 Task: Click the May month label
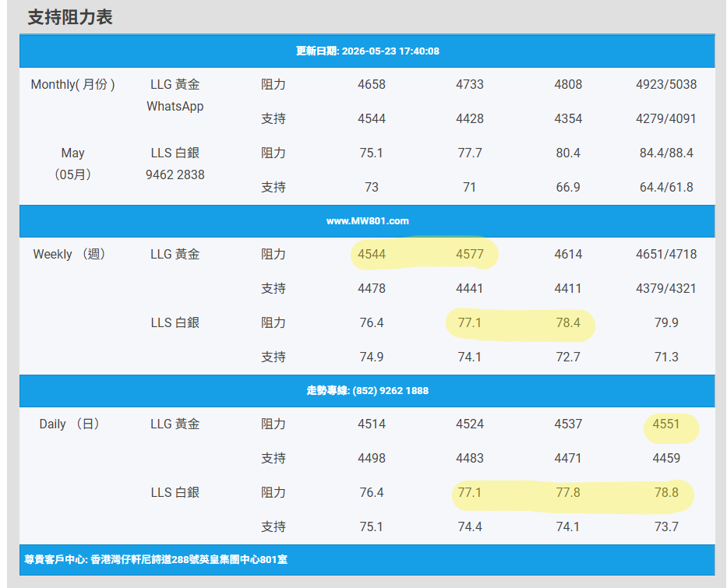click(72, 153)
